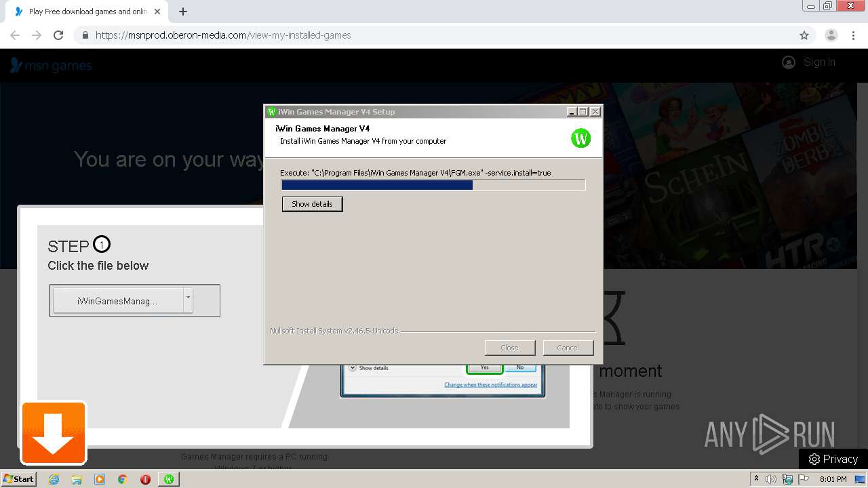Switch to Chrome in the taskbar
The image size is (868, 488).
[x=123, y=479]
